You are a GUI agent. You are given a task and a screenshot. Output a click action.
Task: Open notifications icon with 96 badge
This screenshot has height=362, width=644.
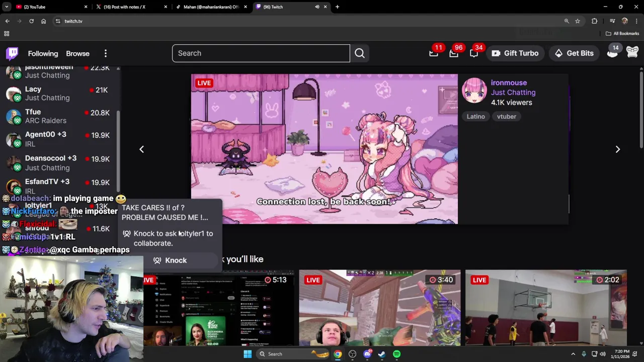454,53
